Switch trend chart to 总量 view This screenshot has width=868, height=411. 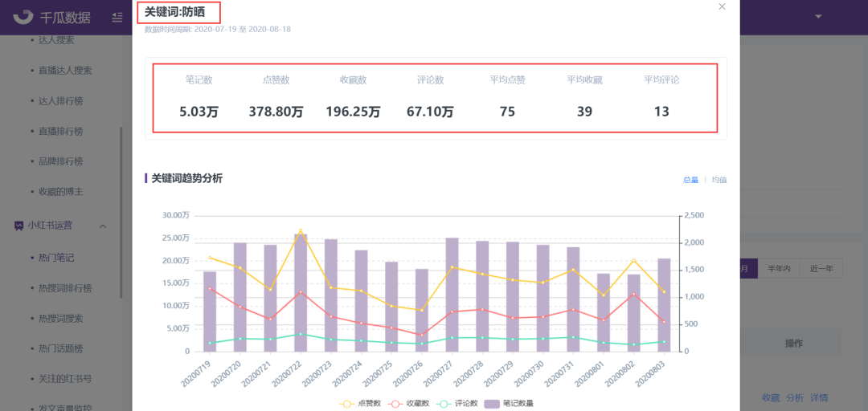click(x=690, y=180)
